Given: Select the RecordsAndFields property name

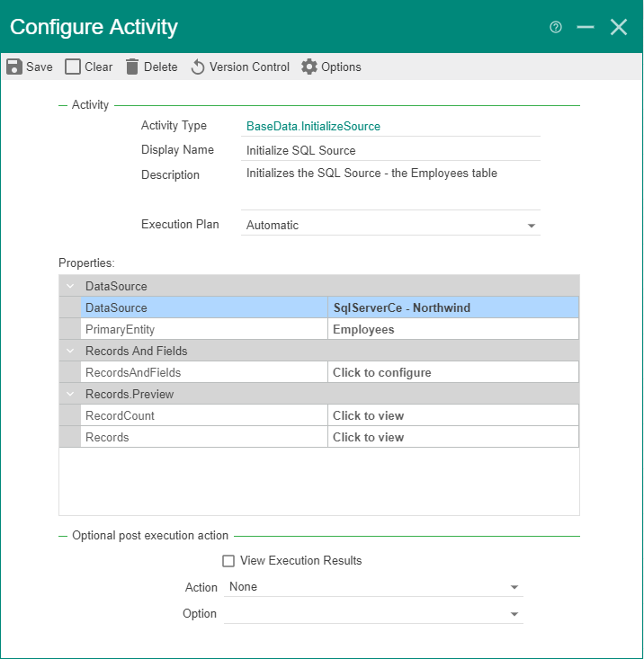Looking at the screenshot, I should point(204,372).
